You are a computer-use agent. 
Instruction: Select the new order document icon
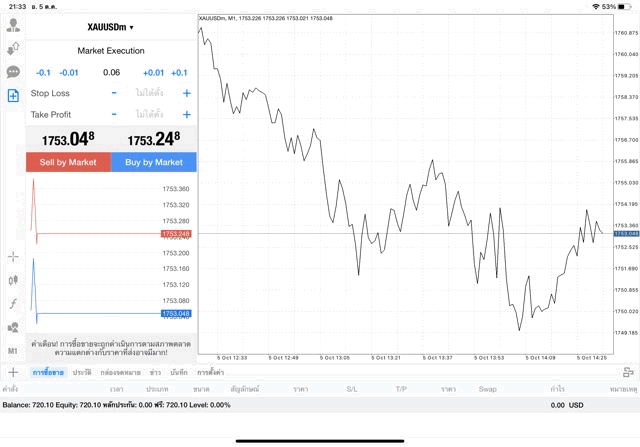(13, 96)
